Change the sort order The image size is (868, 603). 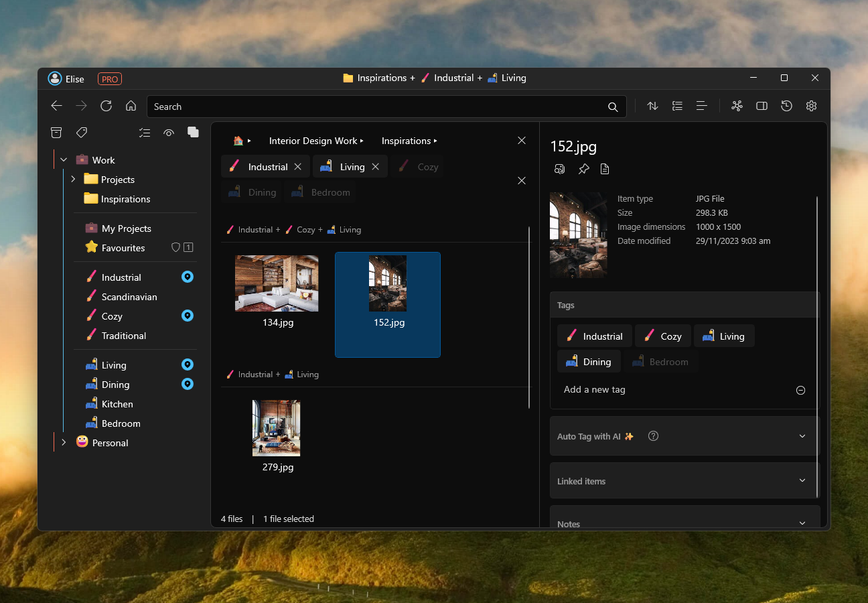tap(652, 106)
